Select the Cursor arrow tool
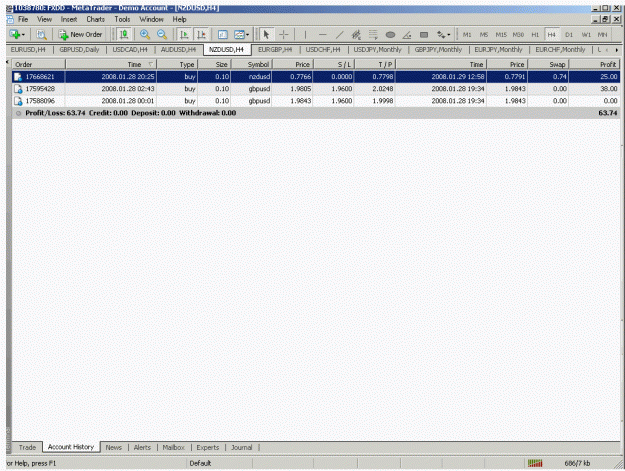The image size is (625, 471). 266,35
